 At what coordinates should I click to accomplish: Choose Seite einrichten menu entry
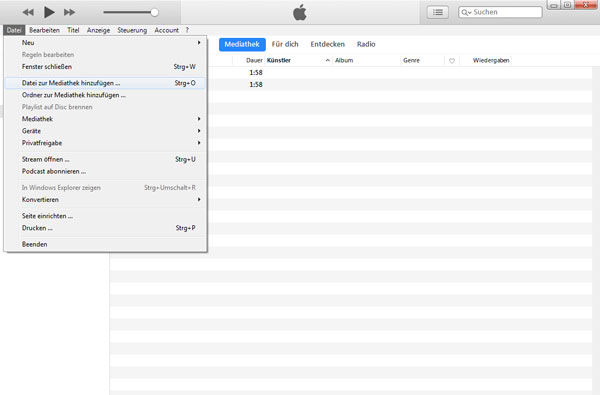coord(105,216)
